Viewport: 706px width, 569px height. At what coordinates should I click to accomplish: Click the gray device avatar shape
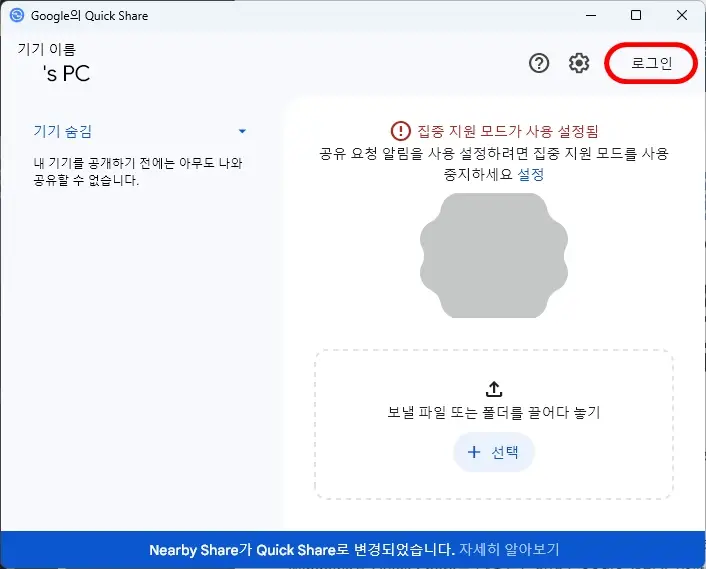click(x=494, y=255)
